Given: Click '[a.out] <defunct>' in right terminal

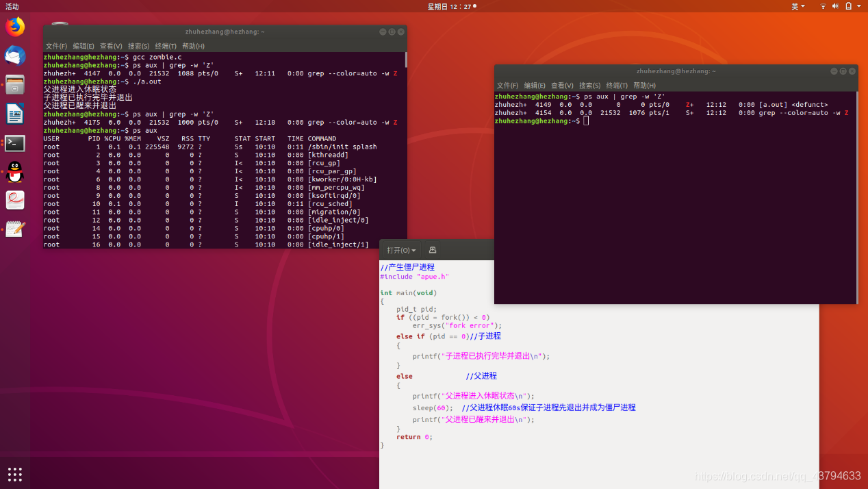Looking at the screenshot, I should [x=793, y=105].
